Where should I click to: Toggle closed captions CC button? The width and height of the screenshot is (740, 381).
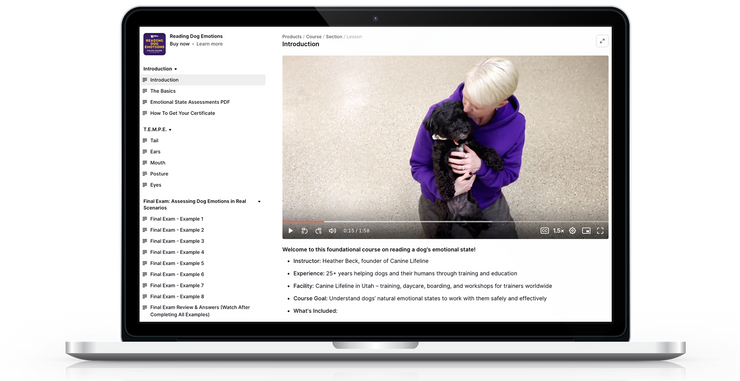[x=544, y=231]
